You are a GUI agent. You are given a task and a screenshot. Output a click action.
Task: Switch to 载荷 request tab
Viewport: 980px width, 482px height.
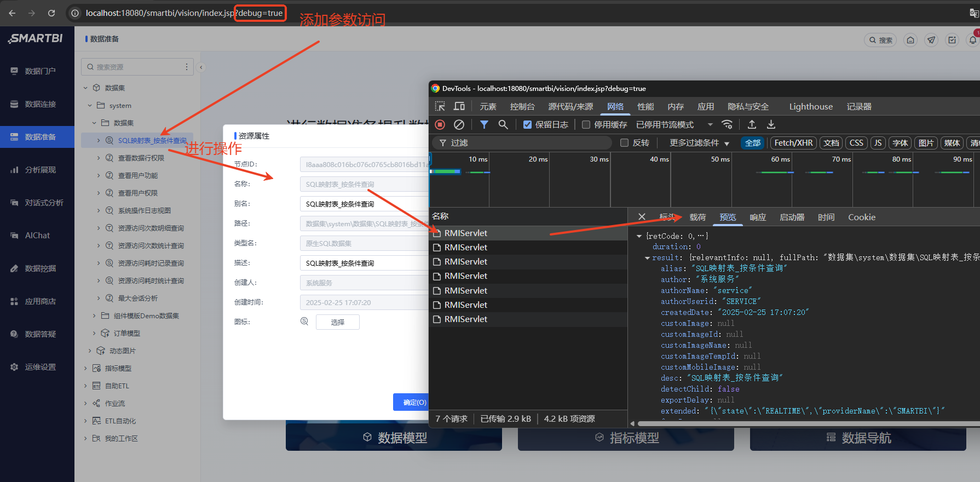[697, 217]
